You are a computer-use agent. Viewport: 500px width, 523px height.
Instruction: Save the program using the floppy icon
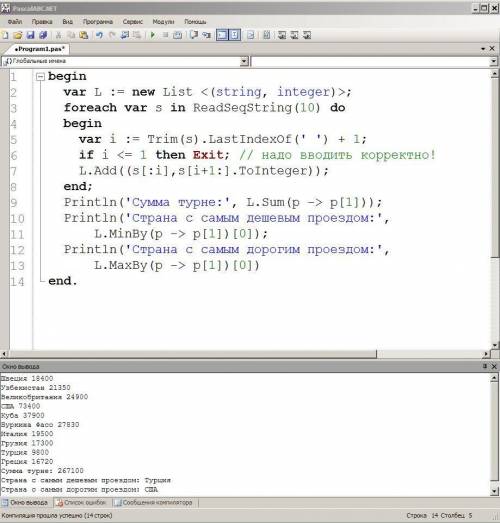pos(30,35)
